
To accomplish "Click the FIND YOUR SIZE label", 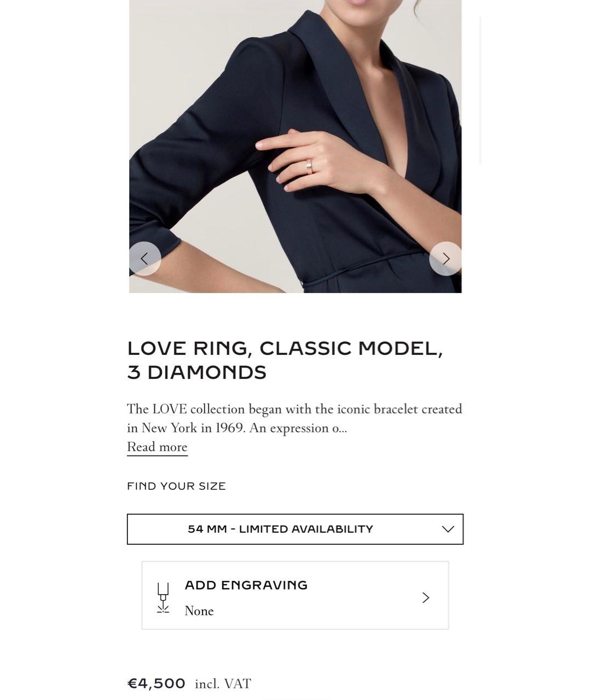I will (x=176, y=486).
